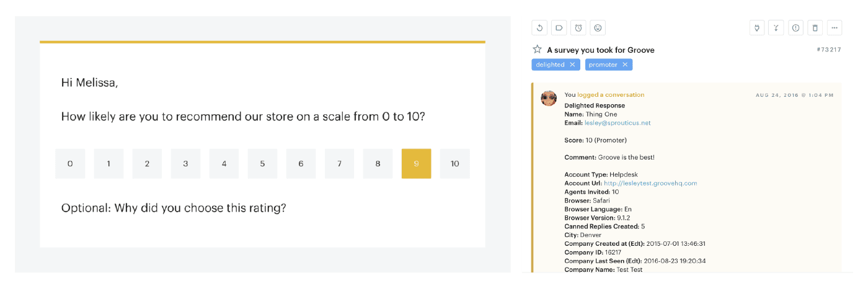Click the 'logged a conversation' link
This screenshot has height=288, width=868.
[x=611, y=95]
